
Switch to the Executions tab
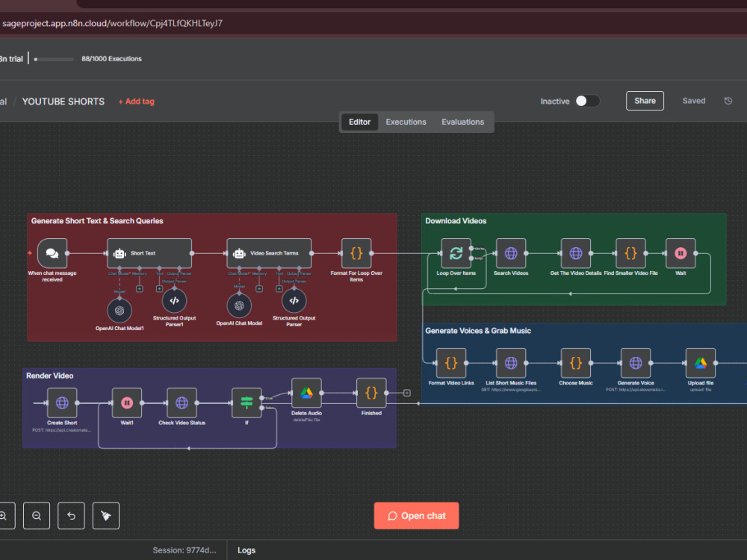(406, 122)
